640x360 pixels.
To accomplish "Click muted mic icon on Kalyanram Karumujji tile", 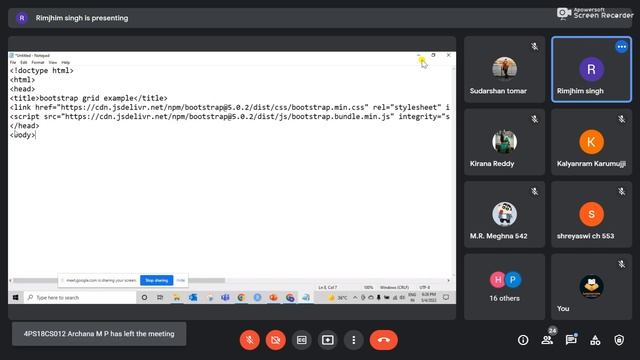I will pos(621,119).
